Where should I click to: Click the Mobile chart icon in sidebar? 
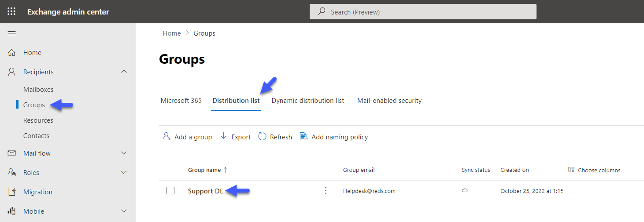click(x=12, y=211)
